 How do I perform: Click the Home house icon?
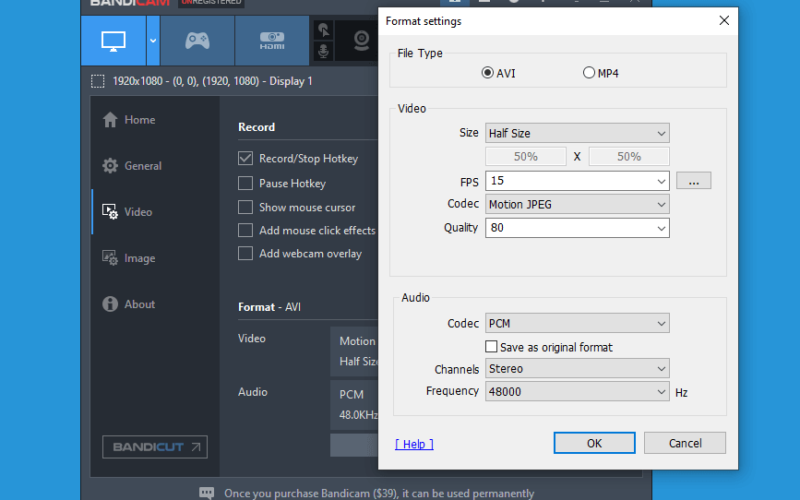(110, 119)
